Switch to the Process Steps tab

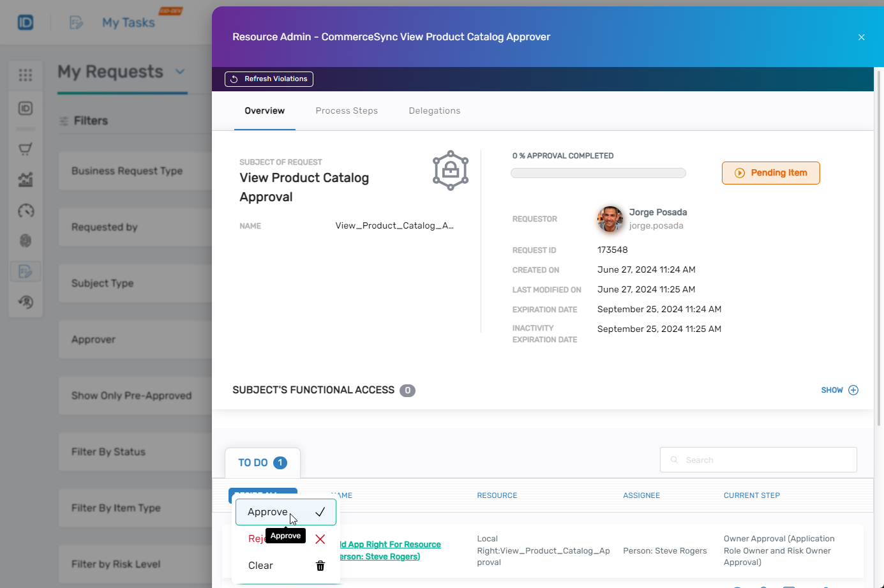pos(347,110)
